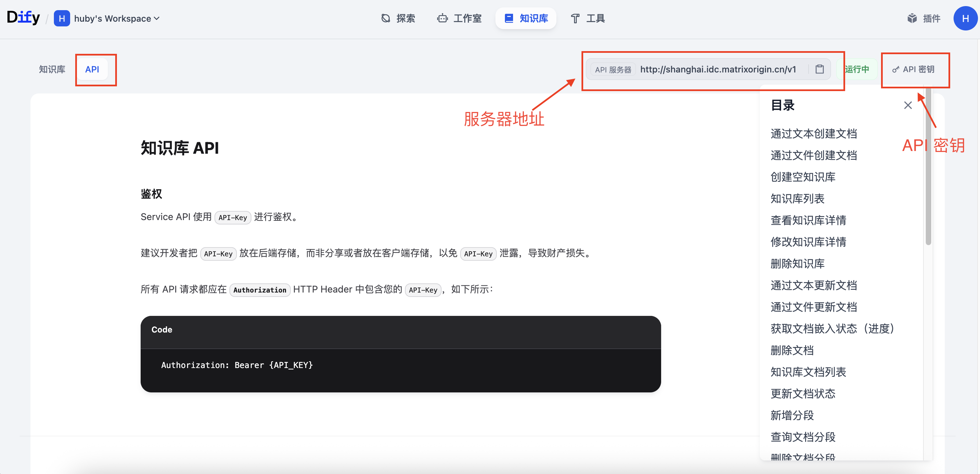Select the 知识库 top navigation tab
Image resolution: width=980 pixels, height=474 pixels.
pyautogui.click(x=526, y=18)
